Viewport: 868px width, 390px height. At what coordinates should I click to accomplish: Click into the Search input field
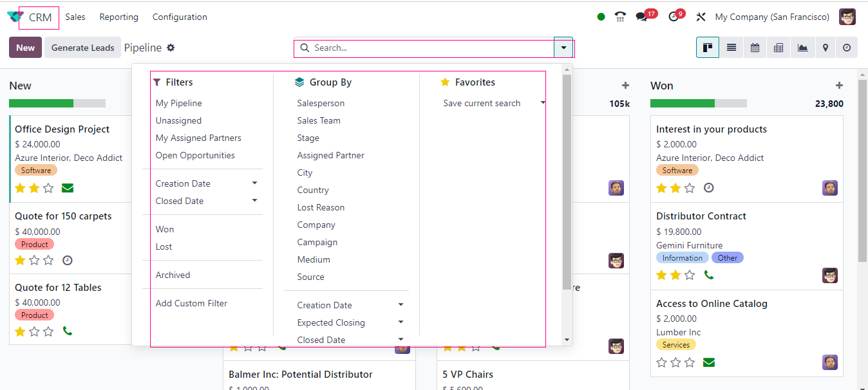(x=425, y=48)
